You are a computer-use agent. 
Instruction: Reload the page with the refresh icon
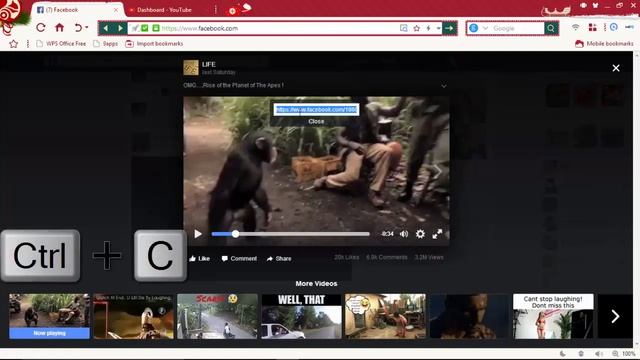(40, 28)
